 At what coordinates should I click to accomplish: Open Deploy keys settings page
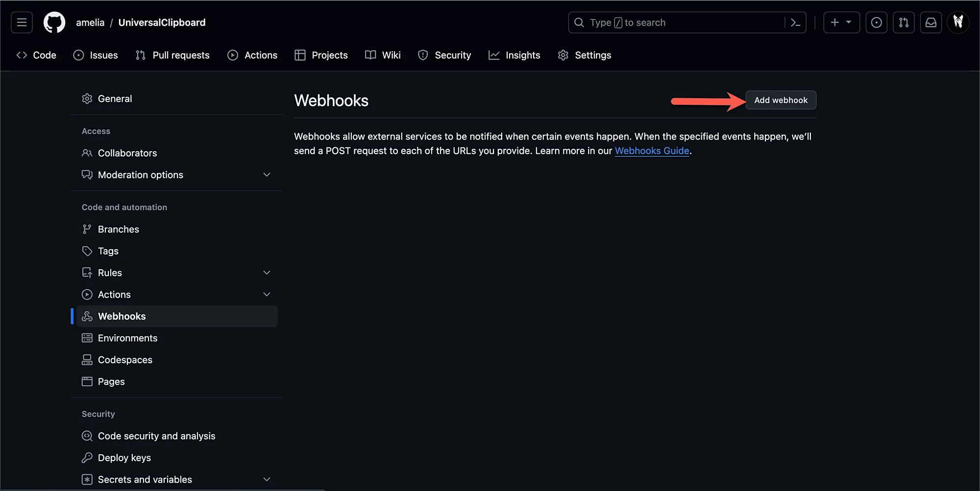coord(124,458)
